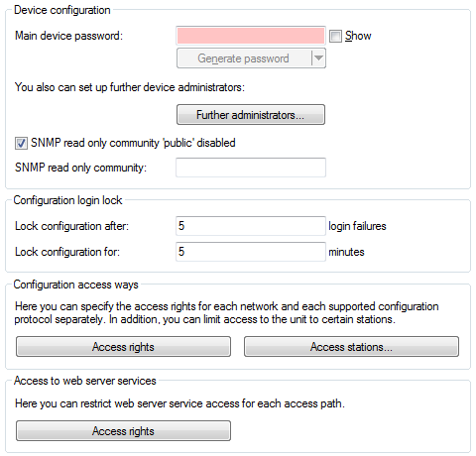This screenshot has width=476, height=456.
Task: Click the SNMP 'public' disabled label text
Action: coord(133,143)
